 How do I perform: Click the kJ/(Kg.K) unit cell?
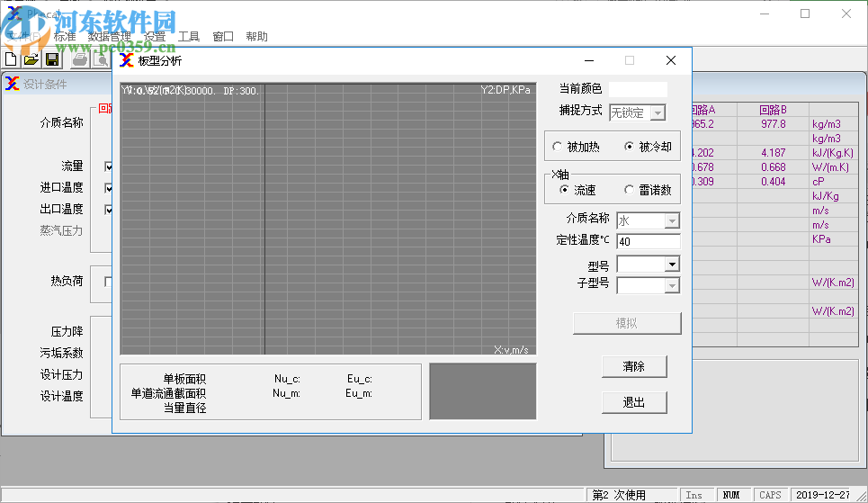tap(833, 153)
